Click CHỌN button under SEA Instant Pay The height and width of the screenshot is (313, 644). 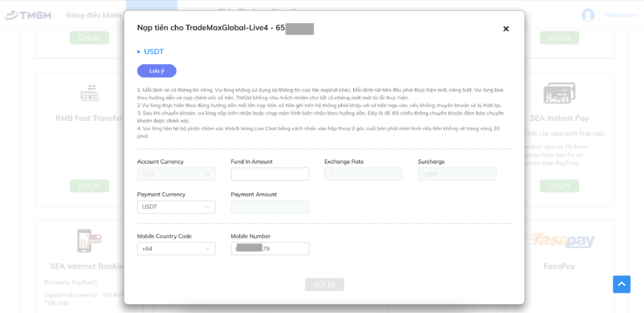coord(559,186)
